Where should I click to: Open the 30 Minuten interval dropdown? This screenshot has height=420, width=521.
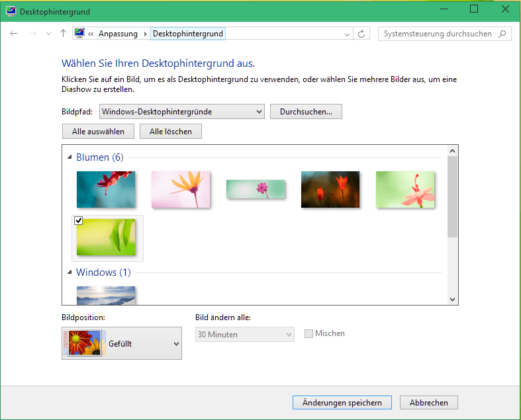[x=244, y=334]
